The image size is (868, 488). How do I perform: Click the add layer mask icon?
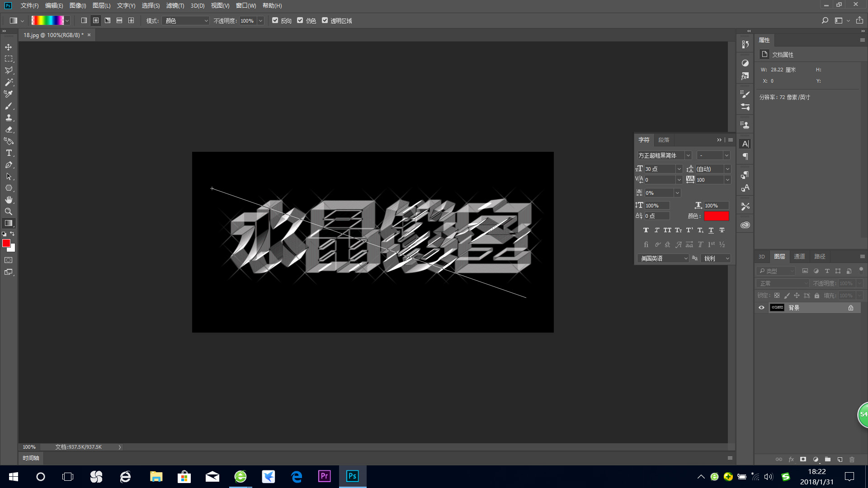[803, 459]
